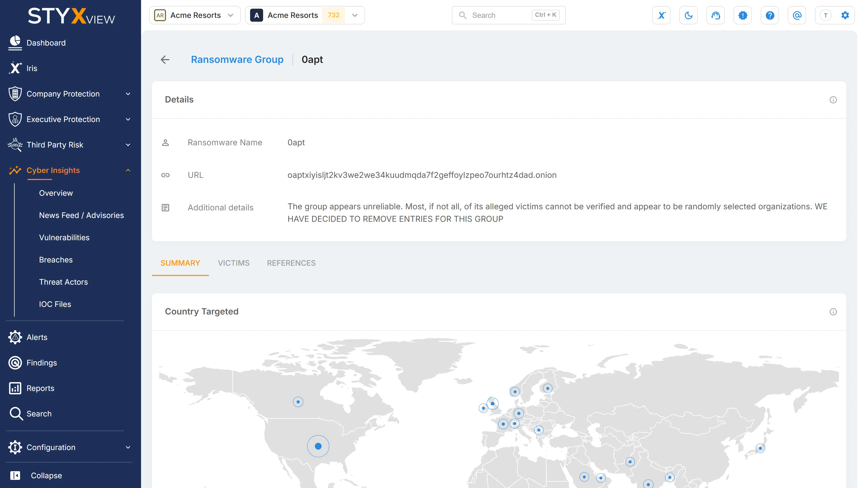Show info for the Details card
The image size is (868, 488).
[x=833, y=100]
